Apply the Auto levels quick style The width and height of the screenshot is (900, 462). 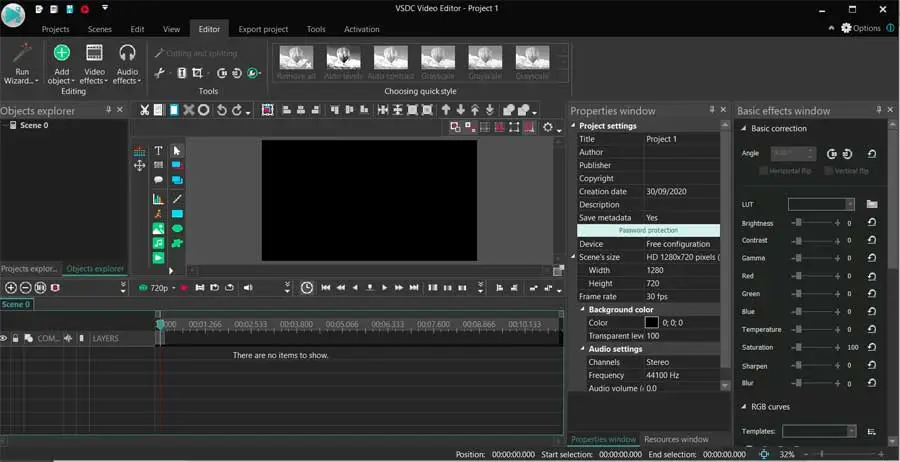click(x=344, y=61)
